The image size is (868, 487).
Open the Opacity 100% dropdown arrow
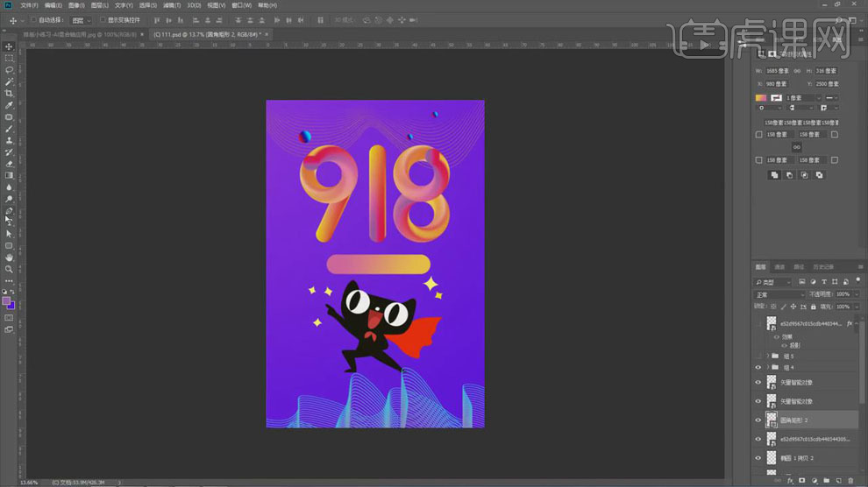tap(857, 294)
